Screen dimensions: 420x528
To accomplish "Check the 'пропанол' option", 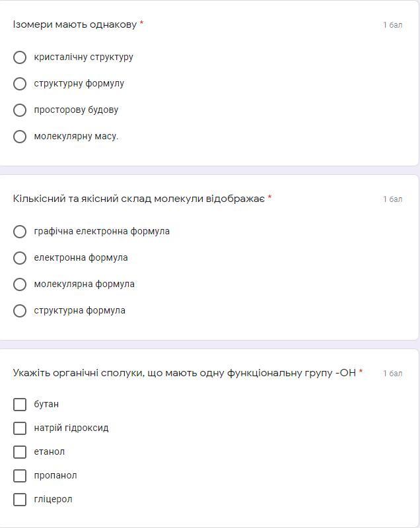I will click(20, 476).
